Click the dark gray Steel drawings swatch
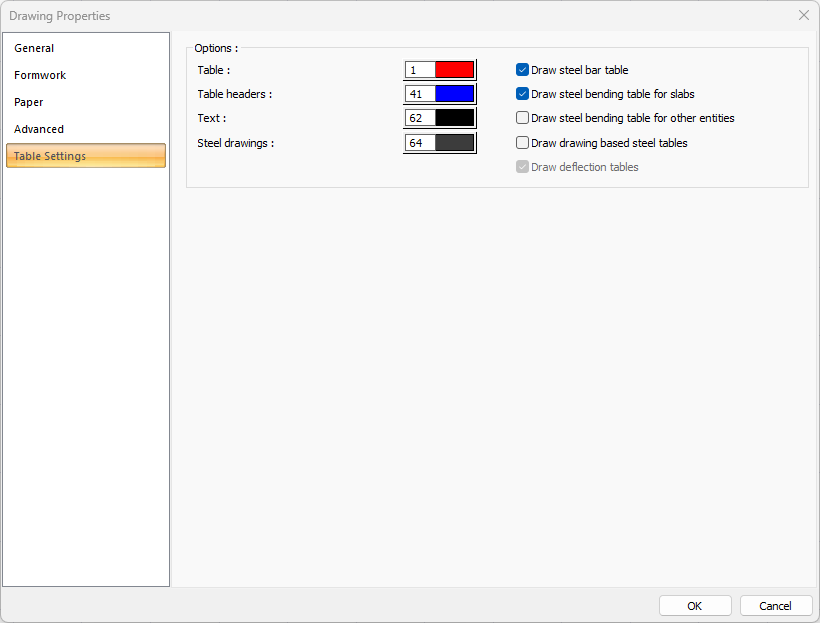The image size is (820, 623). (454, 143)
